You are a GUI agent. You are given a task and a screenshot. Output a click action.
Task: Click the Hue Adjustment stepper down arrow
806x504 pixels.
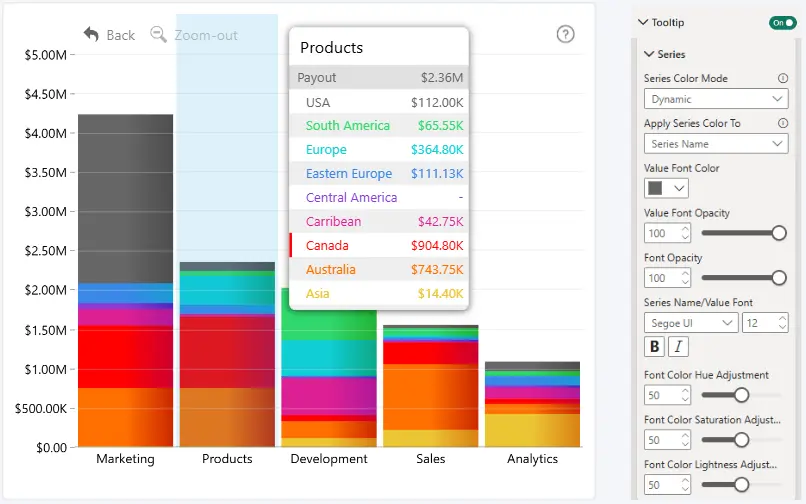click(685, 400)
